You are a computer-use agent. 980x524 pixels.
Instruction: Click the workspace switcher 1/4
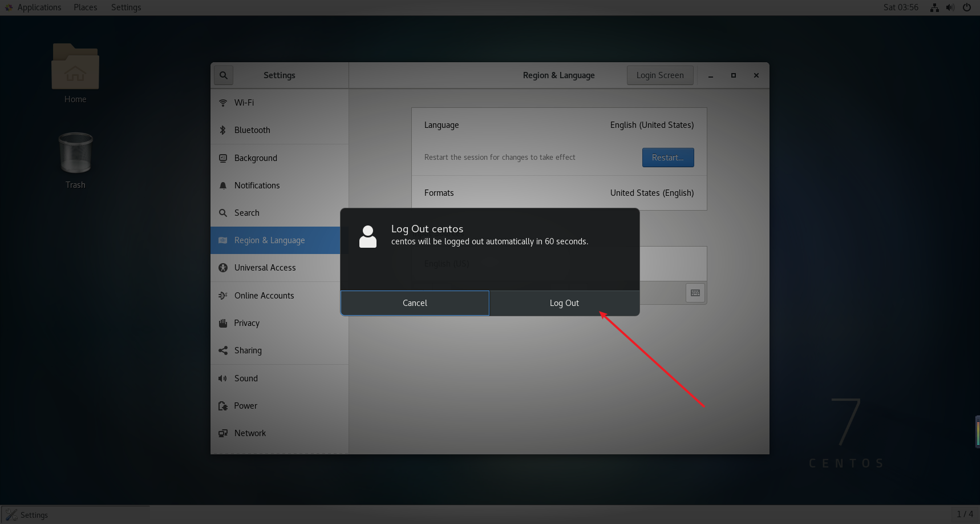[x=965, y=514]
